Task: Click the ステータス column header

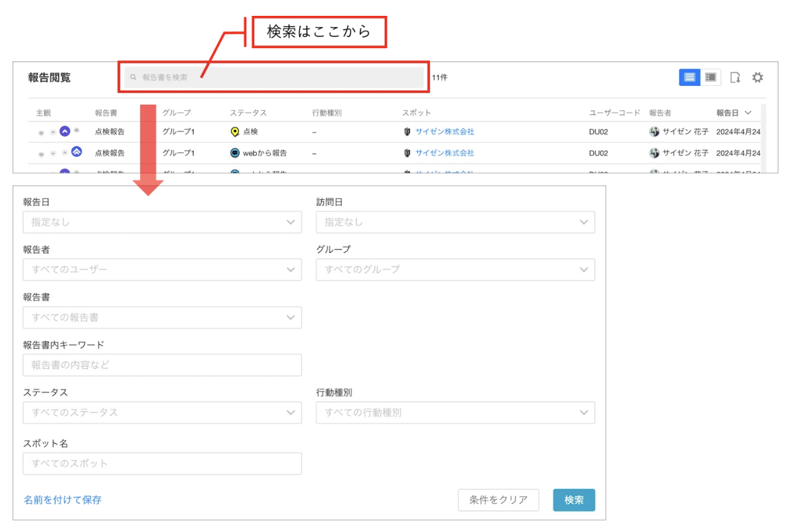Action: pyautogui.click(x=248, y=113)
